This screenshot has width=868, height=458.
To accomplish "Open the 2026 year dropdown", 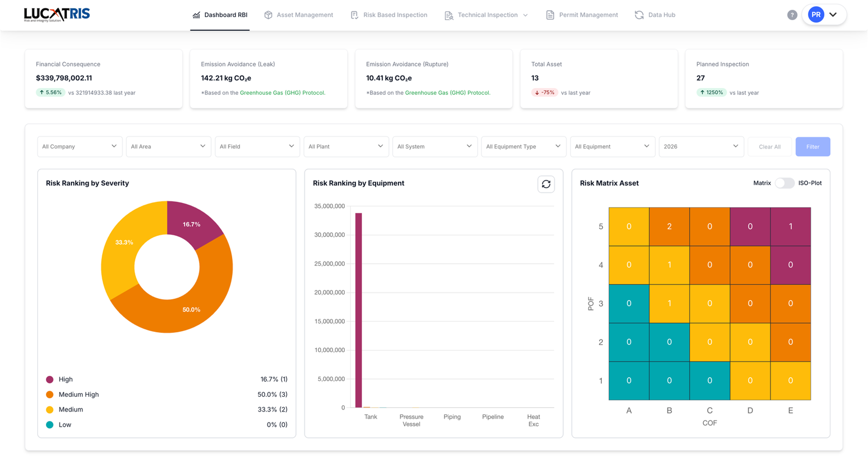I will click(x=701, y=147).
